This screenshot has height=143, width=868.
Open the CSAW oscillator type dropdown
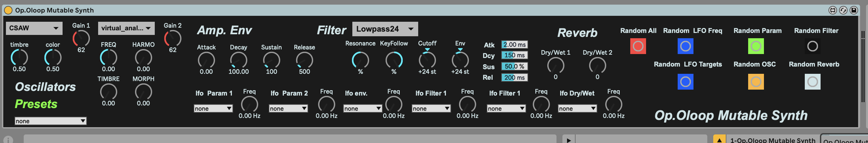click(x=34, y=28)
